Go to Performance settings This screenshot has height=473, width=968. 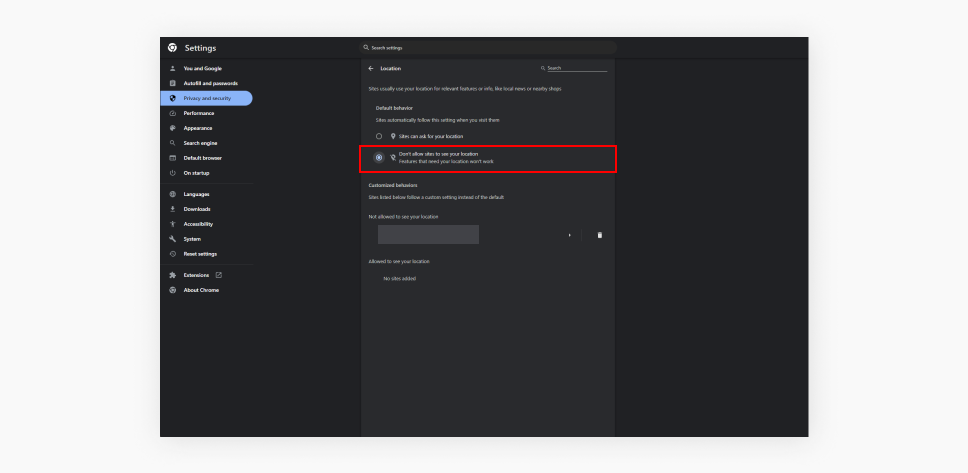(x=207, y=114)
